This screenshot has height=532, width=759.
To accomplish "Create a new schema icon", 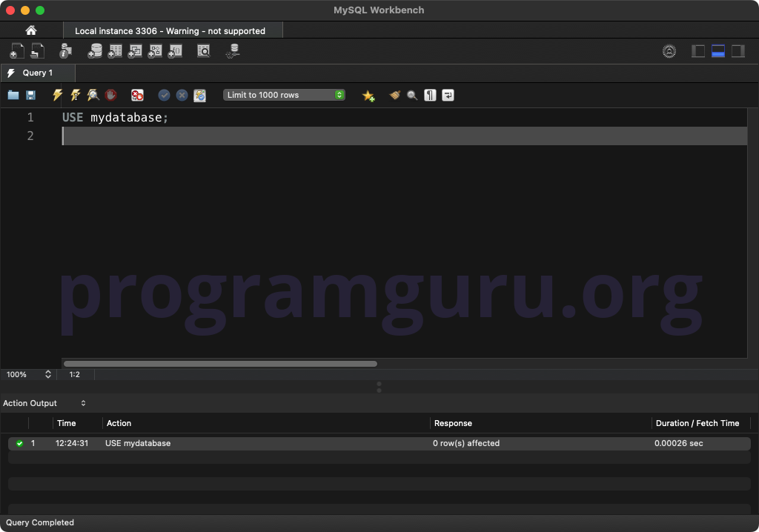I will pyautogui.click(x=95, y=51).
